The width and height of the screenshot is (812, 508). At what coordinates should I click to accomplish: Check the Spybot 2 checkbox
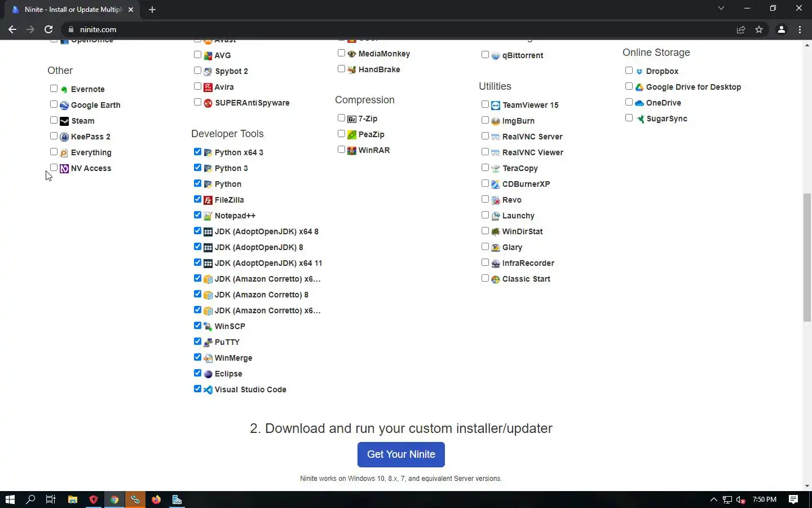click(x=197, y=71)
